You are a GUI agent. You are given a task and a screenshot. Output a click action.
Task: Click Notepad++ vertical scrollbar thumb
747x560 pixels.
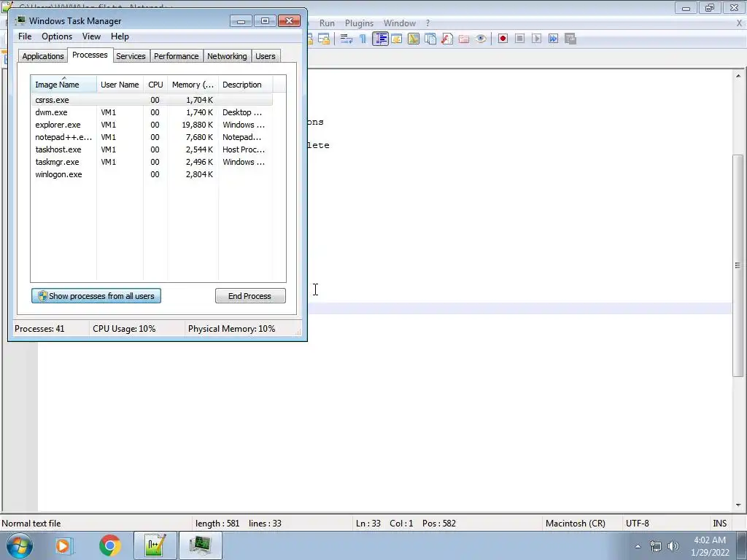(x=738, y=265)
